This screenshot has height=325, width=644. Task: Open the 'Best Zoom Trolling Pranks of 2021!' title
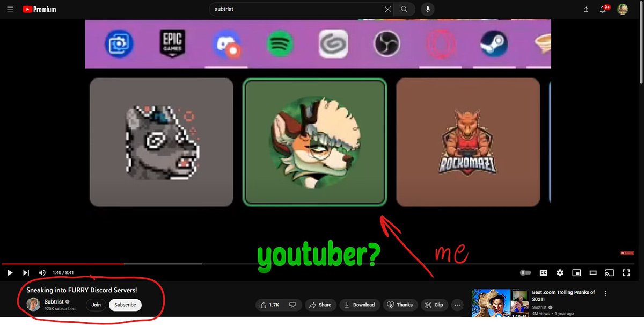[563, 296]
